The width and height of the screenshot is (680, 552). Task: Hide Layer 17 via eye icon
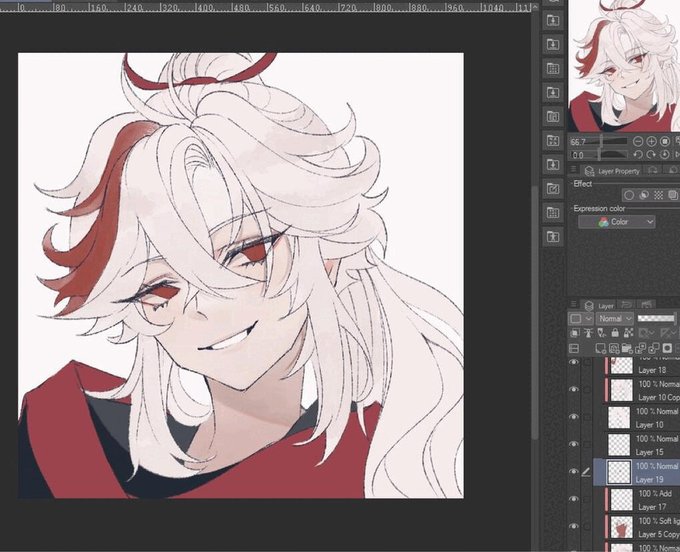(x=574, y=499)
